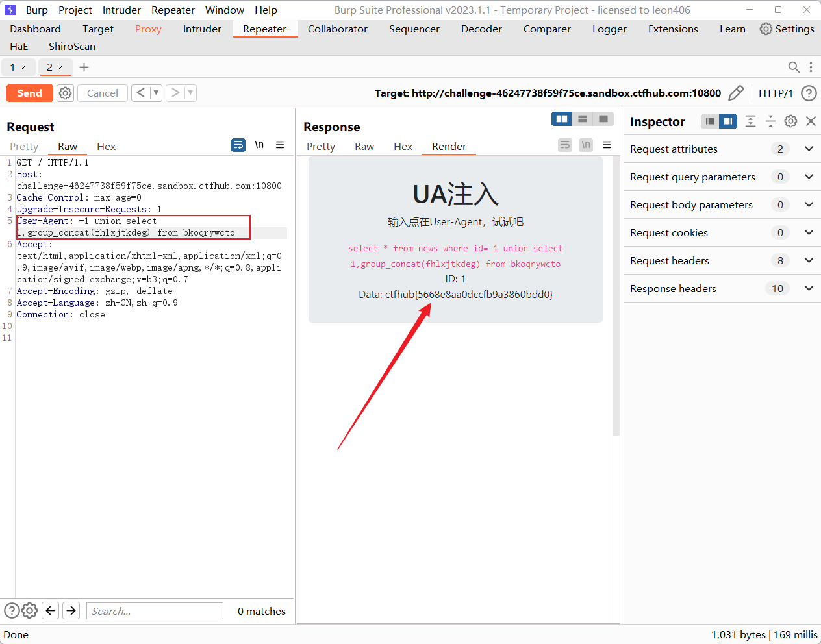
Task: Select Repeater tab 1
Action: (x=12, y=67)
